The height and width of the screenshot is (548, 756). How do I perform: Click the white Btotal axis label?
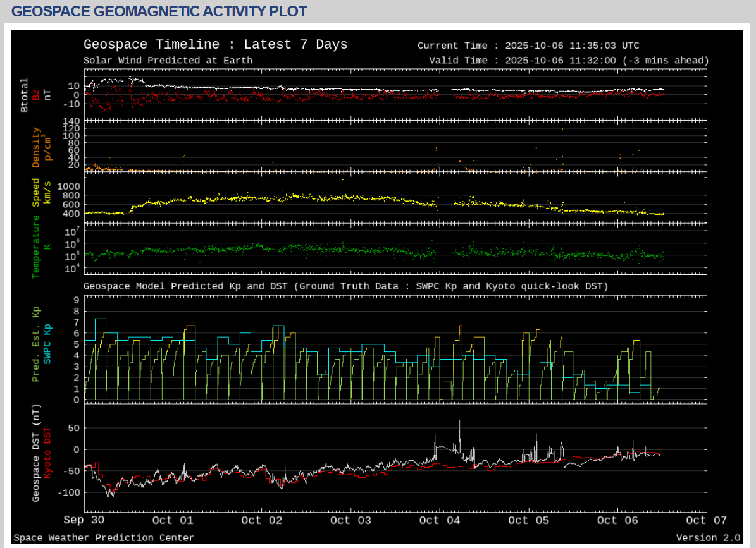point(25,95)
